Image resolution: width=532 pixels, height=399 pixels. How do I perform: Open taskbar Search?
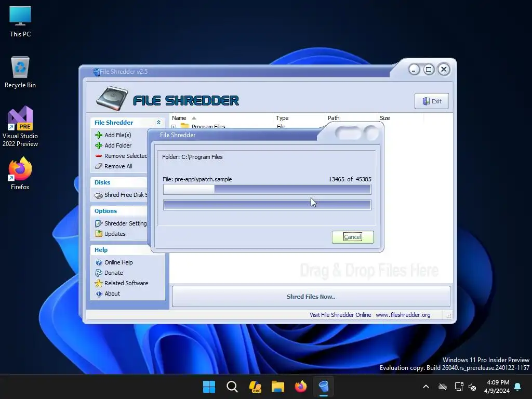coord(232,387)
